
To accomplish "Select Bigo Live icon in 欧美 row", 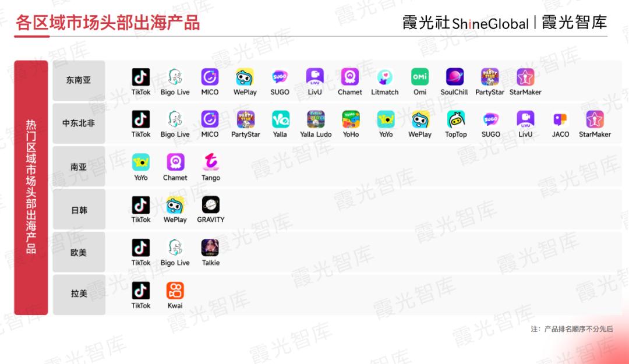I will click(175, 248).
